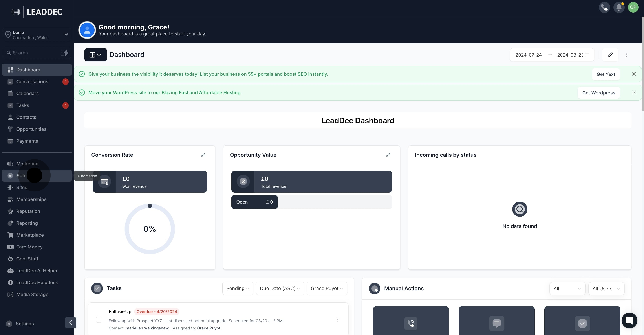The height and width of the screenshot is (335, 644).
Task: Open Tasks in the sidebar
Action: pos(37,105)
